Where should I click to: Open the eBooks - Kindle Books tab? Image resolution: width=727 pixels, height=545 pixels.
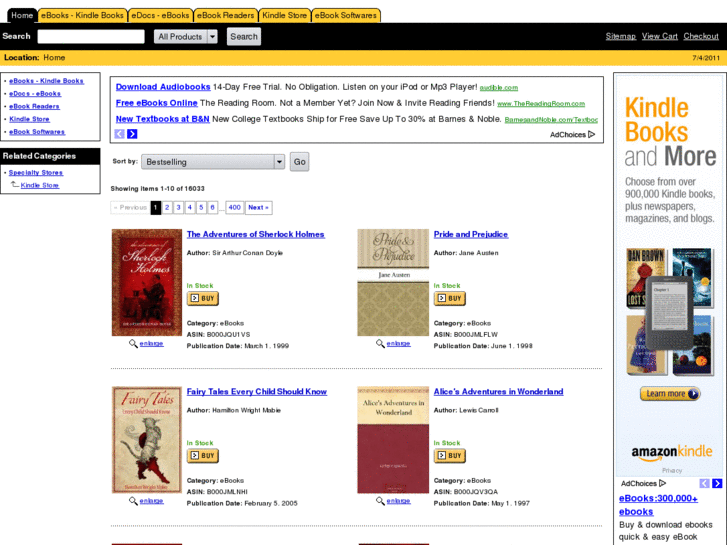click(x=82, y=15)
